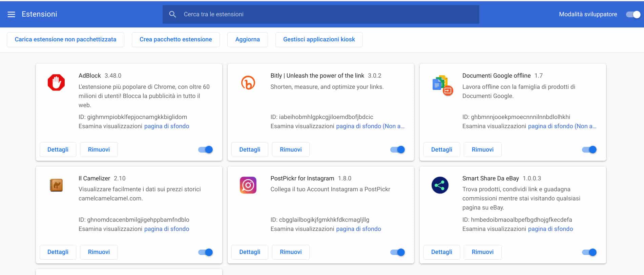Remove Smart Share Da eBay extension
This screenshot has width=644, height=275.
[x=483, y=252]
